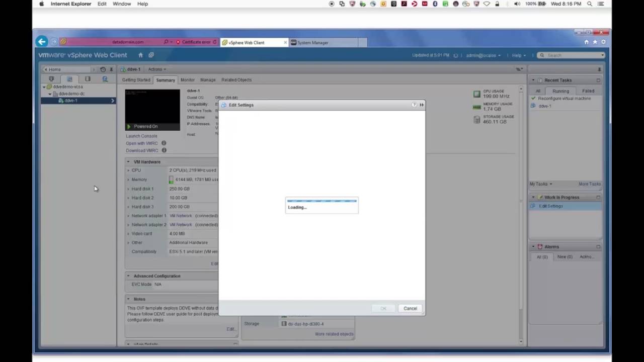This screenshot has width=644, height=362.
Task: Open the navigator history clock icon
Action: coord(103,69)
